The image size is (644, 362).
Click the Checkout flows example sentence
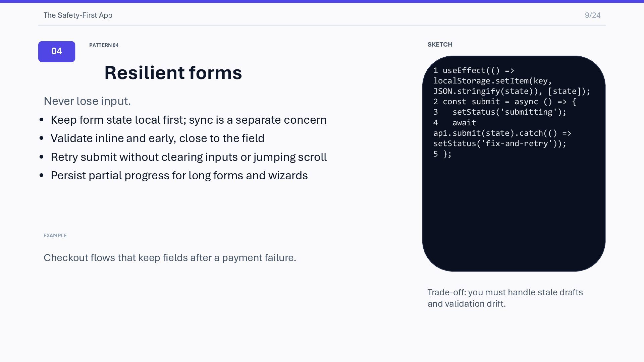point(170,258)
